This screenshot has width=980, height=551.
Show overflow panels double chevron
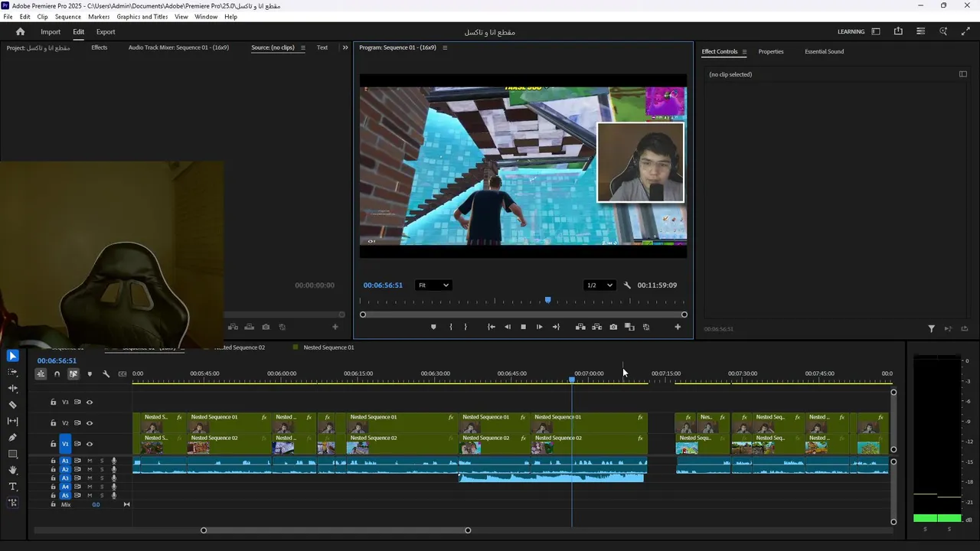click(345, 47)
